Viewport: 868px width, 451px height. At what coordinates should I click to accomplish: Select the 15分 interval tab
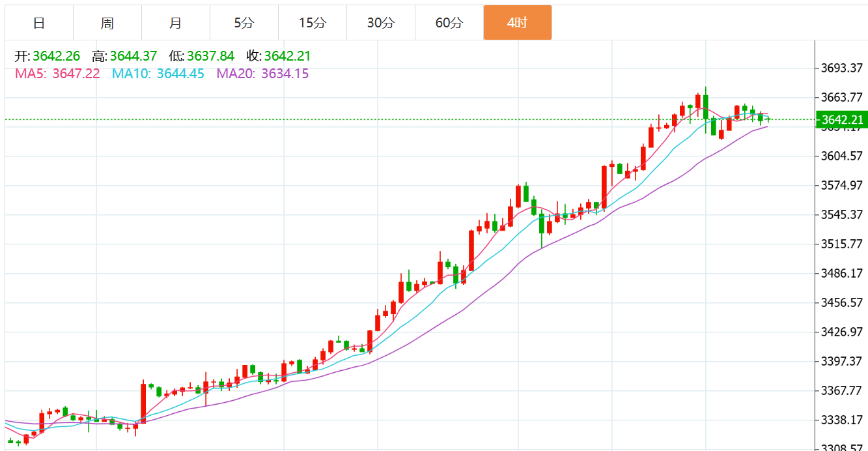coord(313,23)
